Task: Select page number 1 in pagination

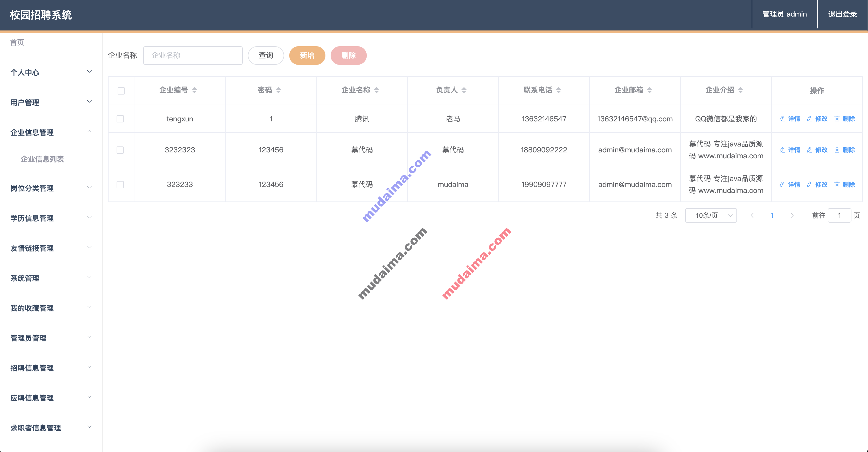Action: point(772,216)
